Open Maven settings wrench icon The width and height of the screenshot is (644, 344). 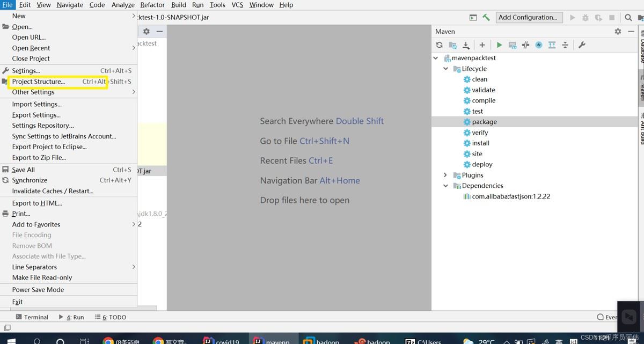coord(582,45)
